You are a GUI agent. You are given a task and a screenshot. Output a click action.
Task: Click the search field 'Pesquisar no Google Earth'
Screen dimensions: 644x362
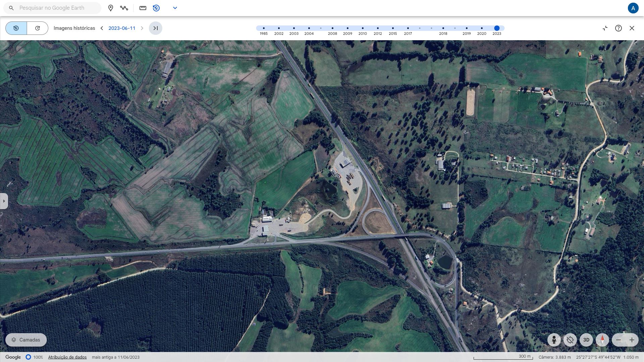click(x=52, y=8)
